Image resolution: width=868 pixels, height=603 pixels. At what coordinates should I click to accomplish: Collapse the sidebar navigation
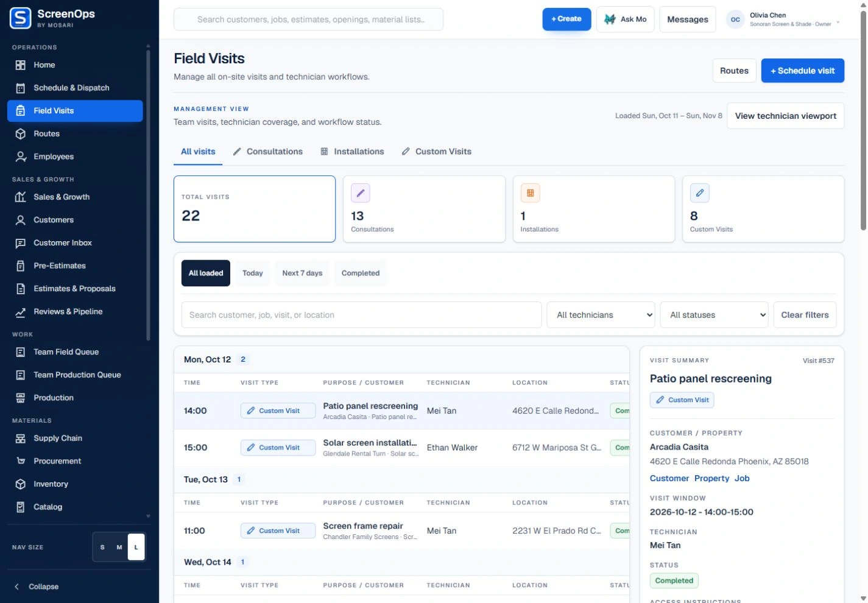[37, 587]
